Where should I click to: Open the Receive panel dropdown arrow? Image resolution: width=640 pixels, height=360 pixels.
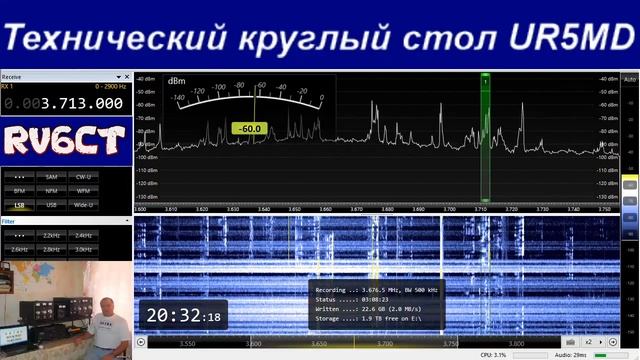tap(118, 77)
